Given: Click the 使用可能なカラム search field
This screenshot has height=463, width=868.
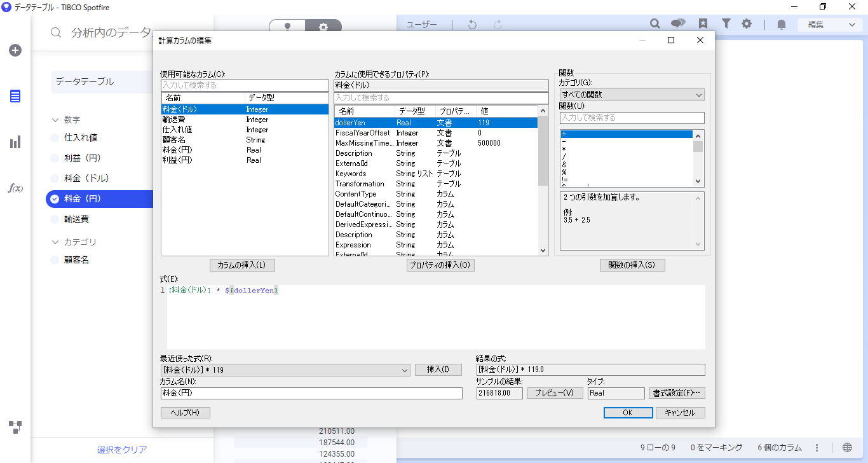Looking at the screenshot, I should [x=245, y=85].
